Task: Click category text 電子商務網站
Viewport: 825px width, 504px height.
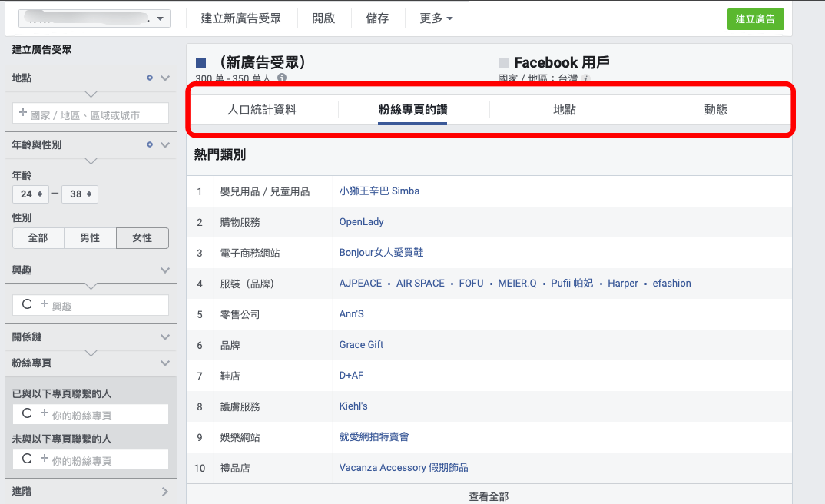Action: [250, 253]
